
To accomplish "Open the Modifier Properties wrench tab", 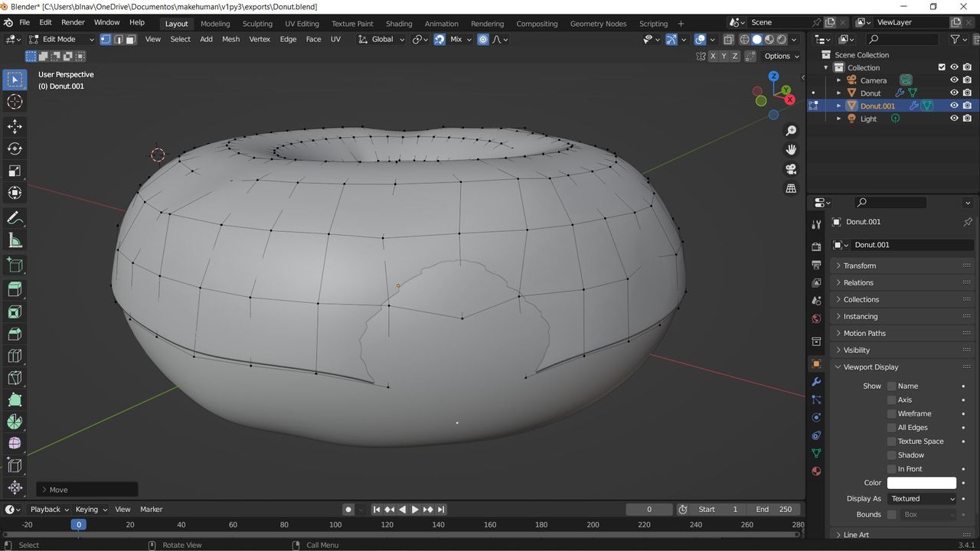I will click(x=815, y=381).
